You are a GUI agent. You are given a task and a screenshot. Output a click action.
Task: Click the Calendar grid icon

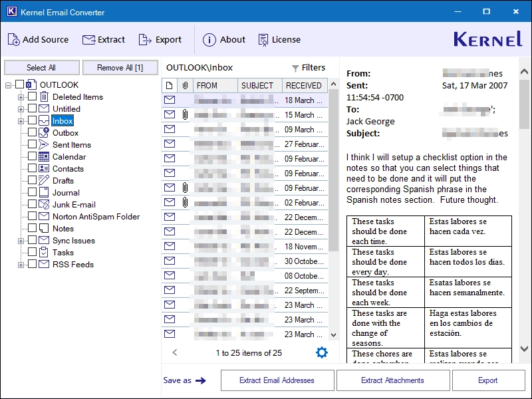click(x=44, y=156)
